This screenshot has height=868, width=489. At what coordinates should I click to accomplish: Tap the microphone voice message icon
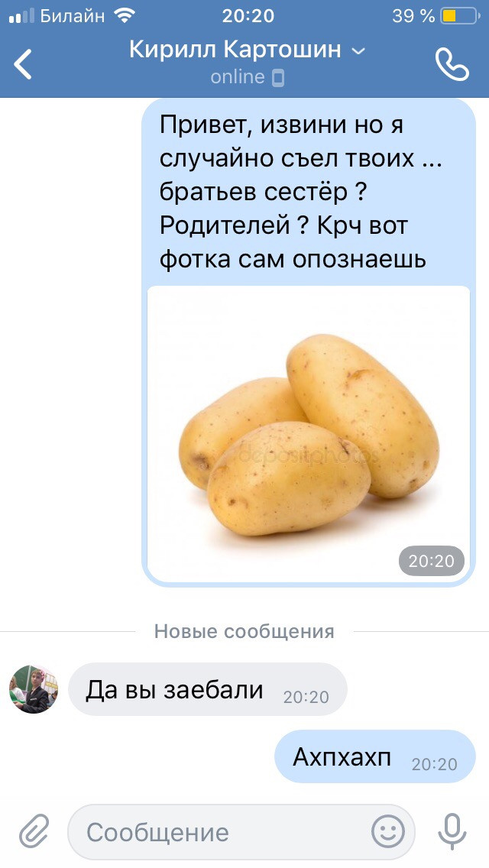click(x=452, y=831)
